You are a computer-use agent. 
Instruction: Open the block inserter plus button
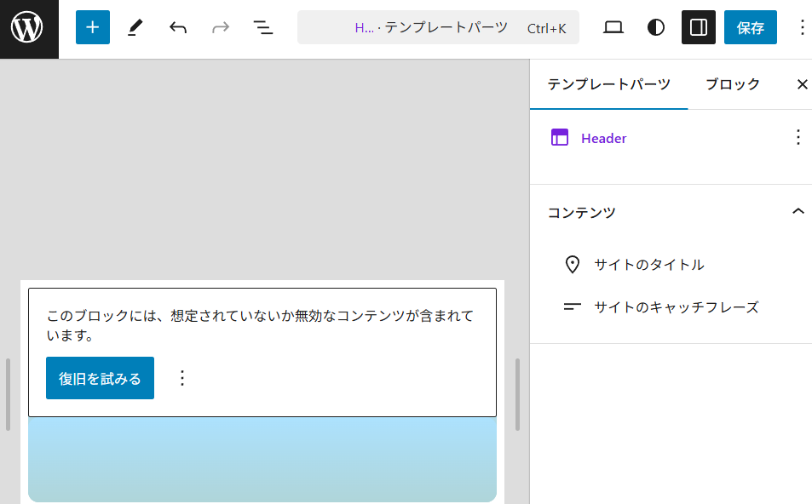point(93,28)
